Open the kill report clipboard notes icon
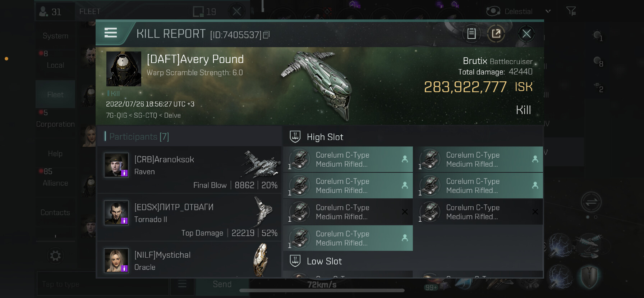 pos(471,34)
